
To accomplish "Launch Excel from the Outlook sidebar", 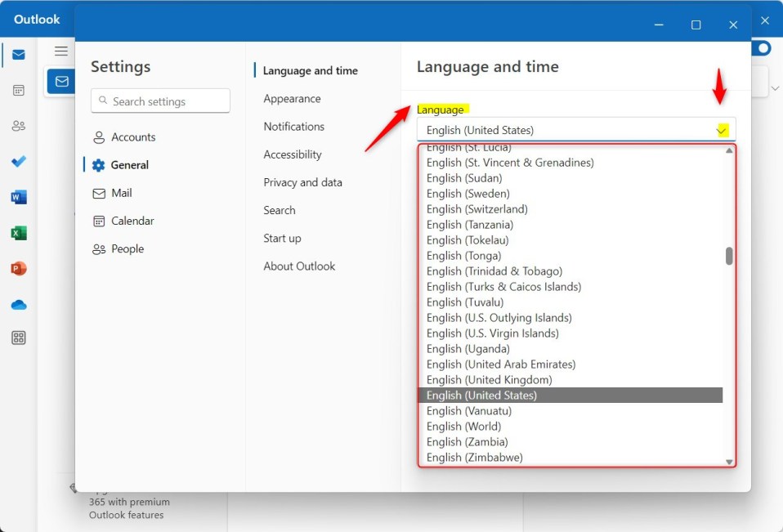I will [x=19, y=233].
